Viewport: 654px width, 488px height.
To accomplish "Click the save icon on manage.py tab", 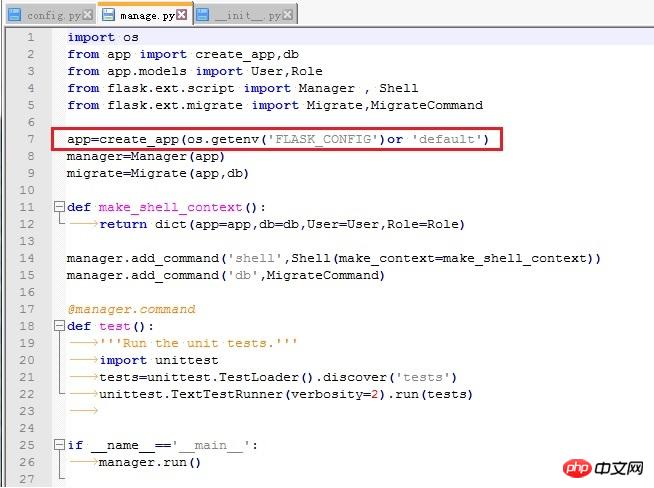I will [x=108, y=15].
